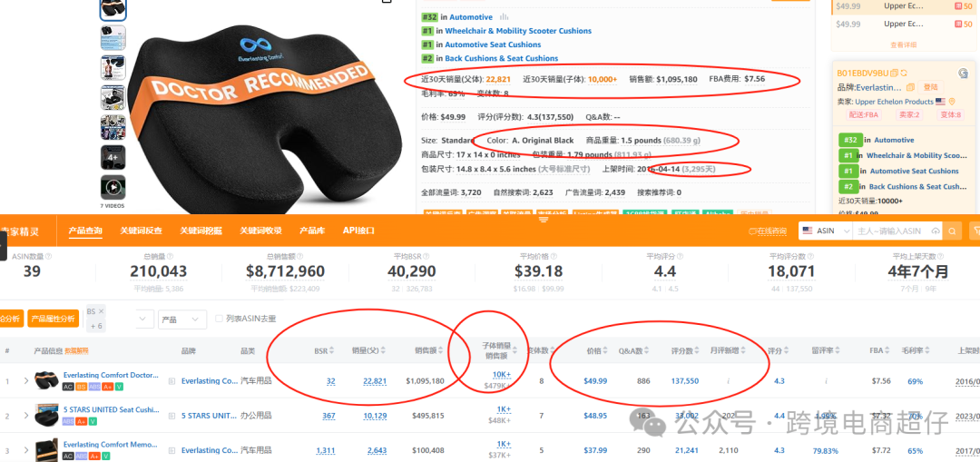The width and height of the screenshot is (980, 462).
Task: Click the 登陆 button in seller card
Action: point(931,87)
